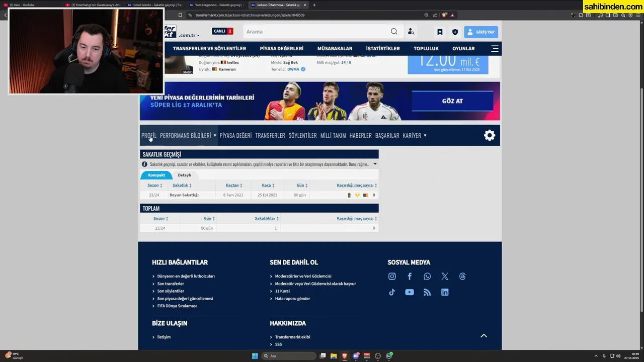Open the hamburger main menu
This screenshot has height=362, width=644.
click(x=495, y=49)
